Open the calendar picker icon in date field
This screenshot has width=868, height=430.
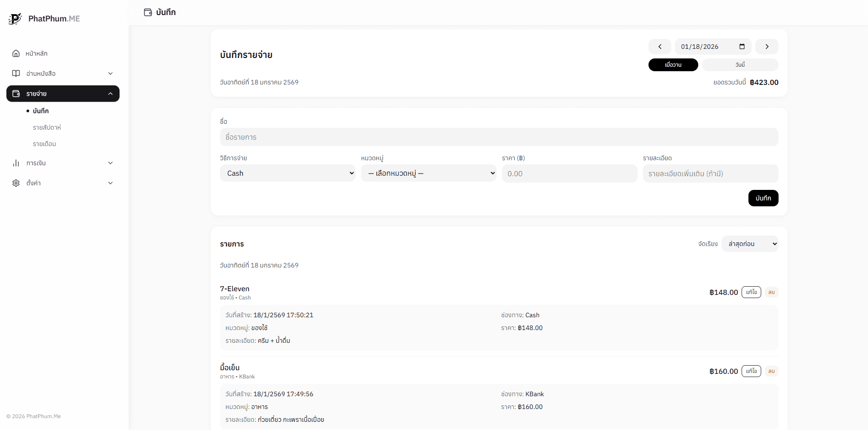tap(742, 47)
